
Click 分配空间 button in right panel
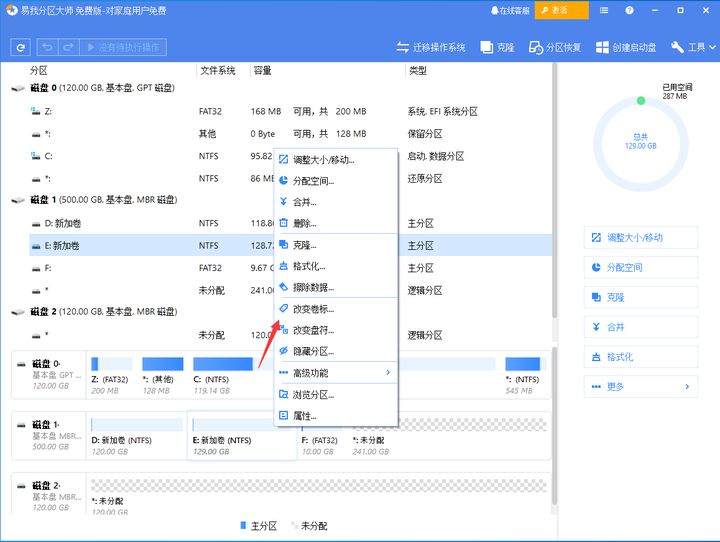[x=641, y=267]
